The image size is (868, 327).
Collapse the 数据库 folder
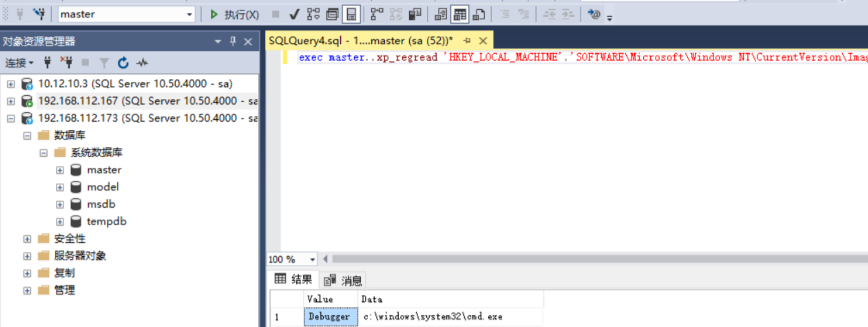coord(27,136)
